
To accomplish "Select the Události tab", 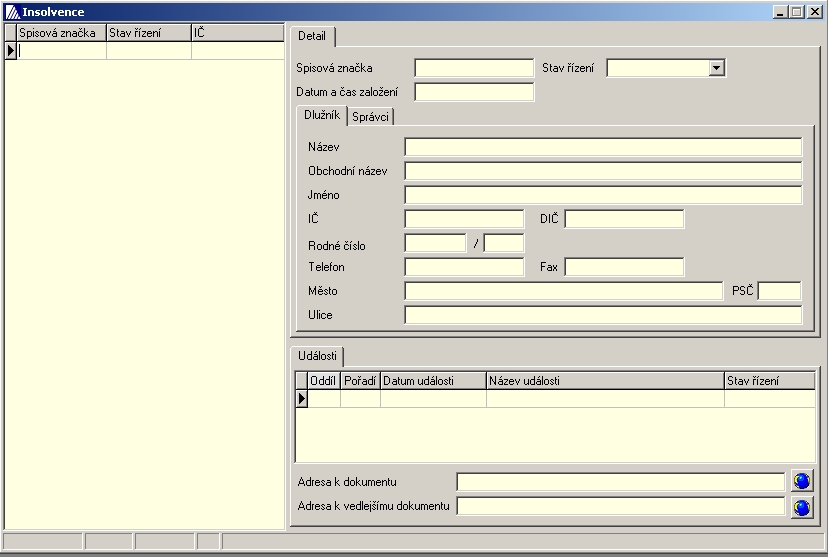I will [317, 356].
